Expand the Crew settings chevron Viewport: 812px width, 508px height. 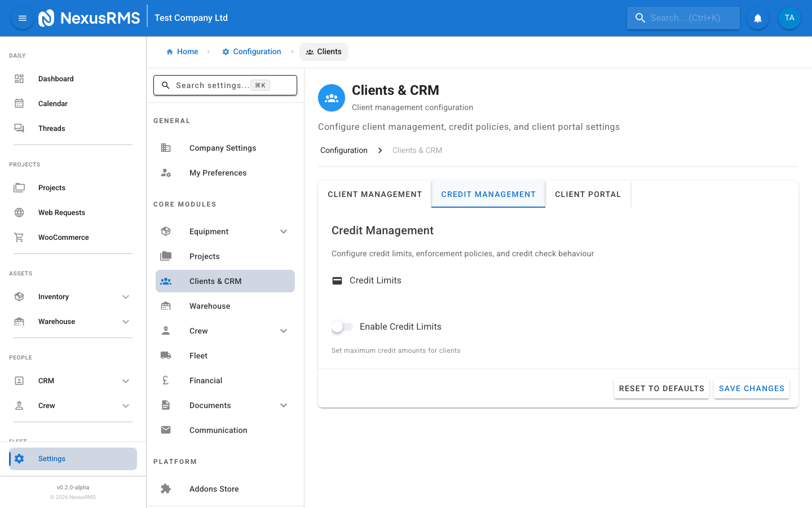click(x=284, y=330)
